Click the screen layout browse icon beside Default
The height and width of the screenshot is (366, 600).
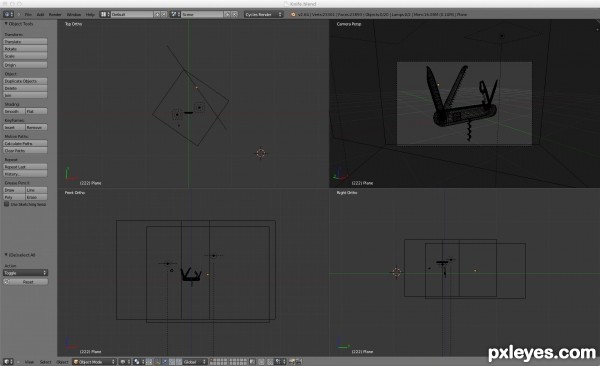tap(105, 14)
